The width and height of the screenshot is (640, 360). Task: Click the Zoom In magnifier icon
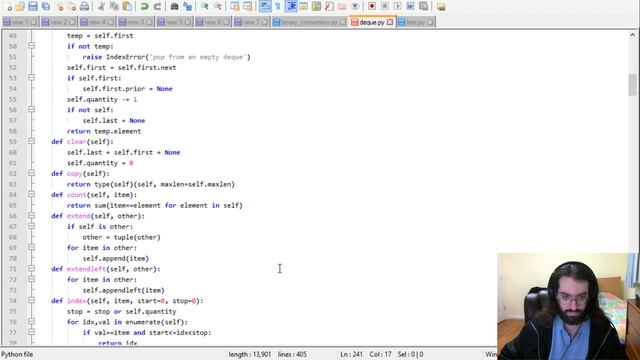[x=204, y=6]
